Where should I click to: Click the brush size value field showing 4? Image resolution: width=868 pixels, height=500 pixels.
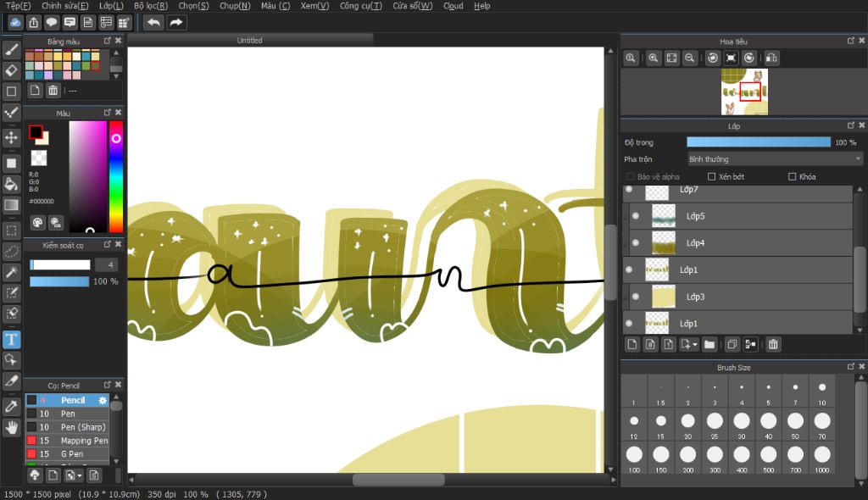pos(106,264)
